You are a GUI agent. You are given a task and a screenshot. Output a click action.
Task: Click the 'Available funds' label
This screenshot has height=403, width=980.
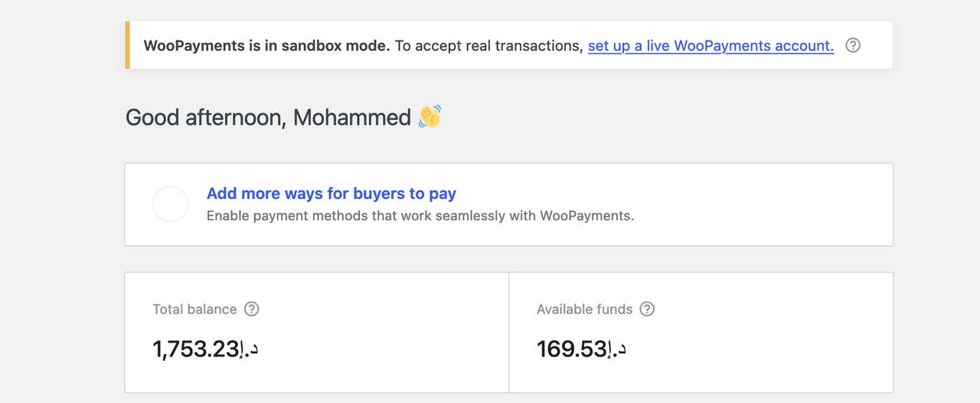click(584, 309)
